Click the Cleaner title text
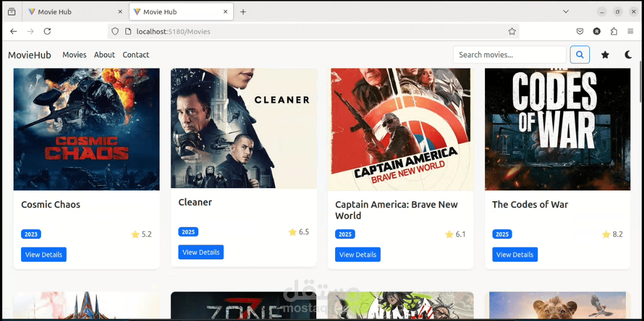The image size is (644, 321). (195, 202)
